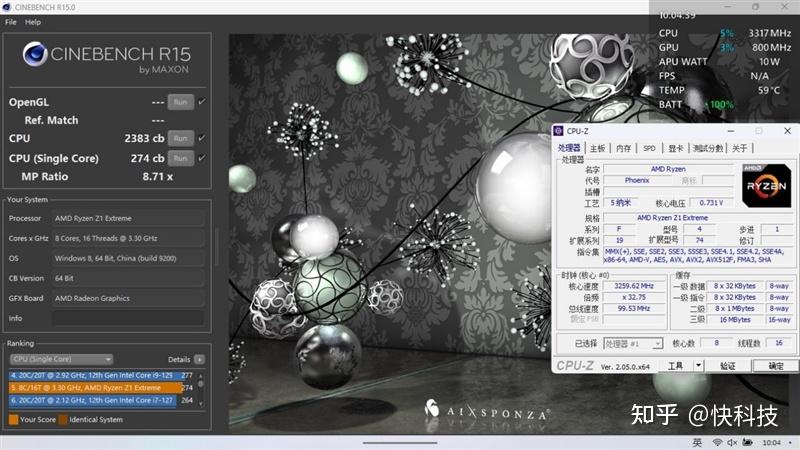Click the MP Ratio 8.71 x value
The height and width of the screenshot is (450, 800).
(x=158, y=177)
